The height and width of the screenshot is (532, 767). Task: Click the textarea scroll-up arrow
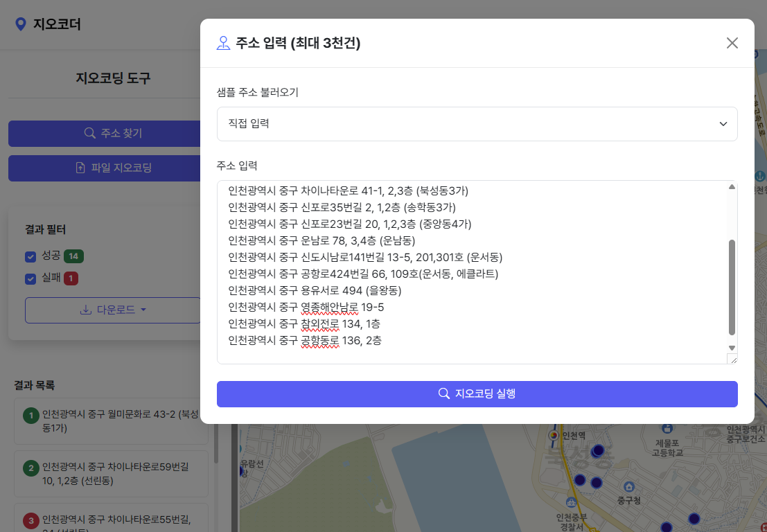tap(732, 187)
